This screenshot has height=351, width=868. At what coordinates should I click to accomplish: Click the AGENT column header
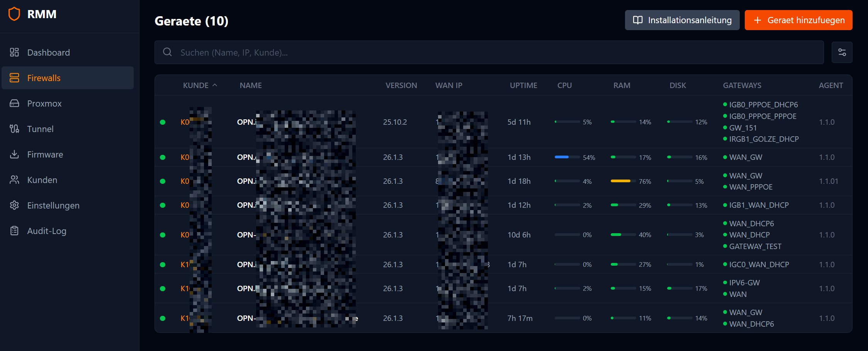coord(831,85)
